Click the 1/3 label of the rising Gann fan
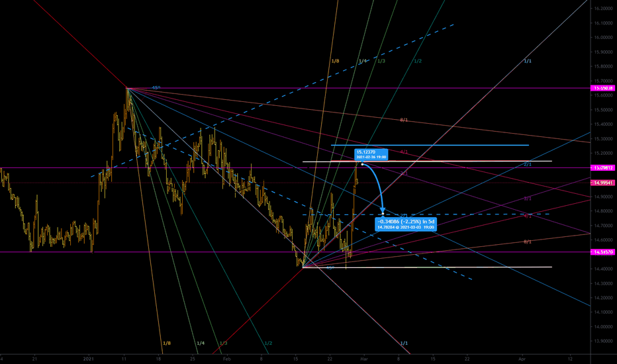The width and height of the screenshot is (617, 364). (381, 61)
